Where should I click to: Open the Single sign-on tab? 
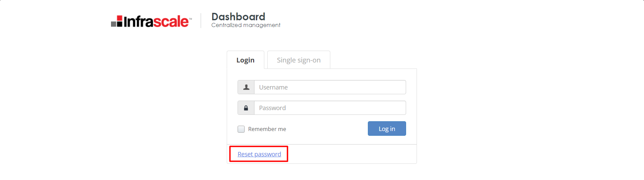click(x=298, y=60)
